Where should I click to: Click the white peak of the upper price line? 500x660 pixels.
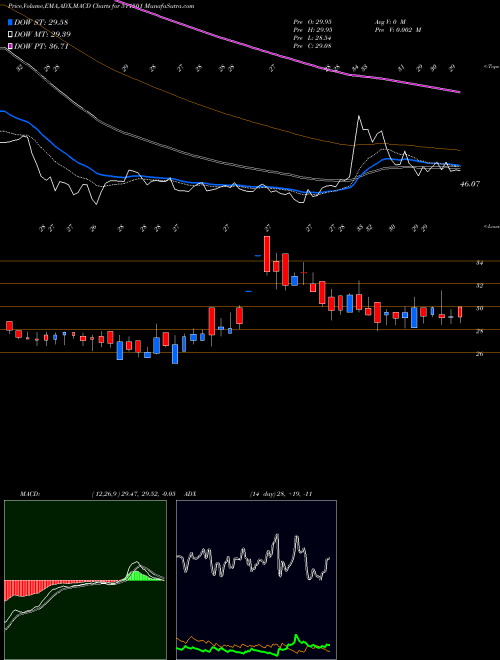coord(359,116)
